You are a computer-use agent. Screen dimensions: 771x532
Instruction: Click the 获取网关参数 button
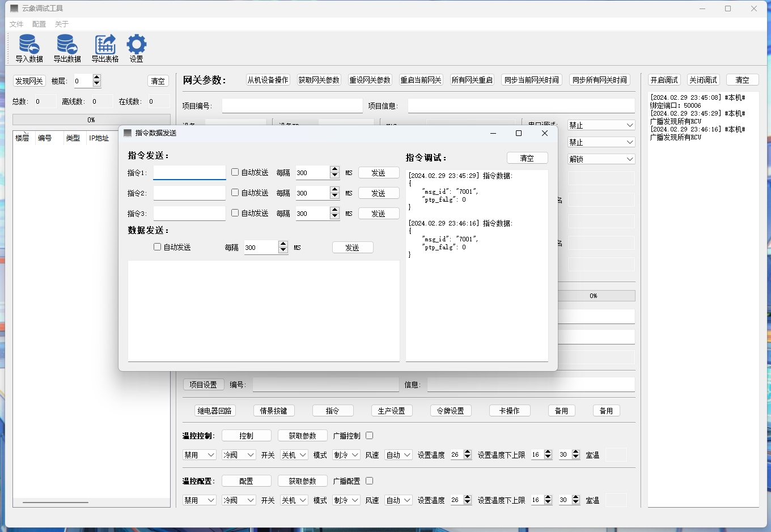(x=319, y=80)
